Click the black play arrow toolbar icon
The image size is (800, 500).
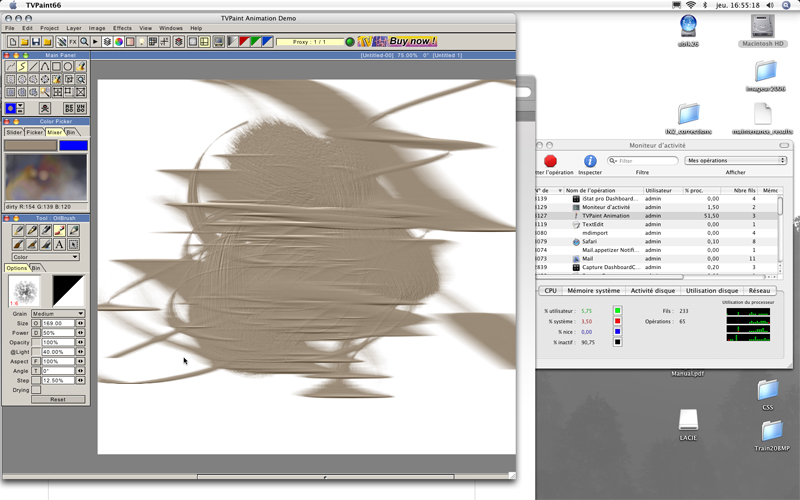95,42
